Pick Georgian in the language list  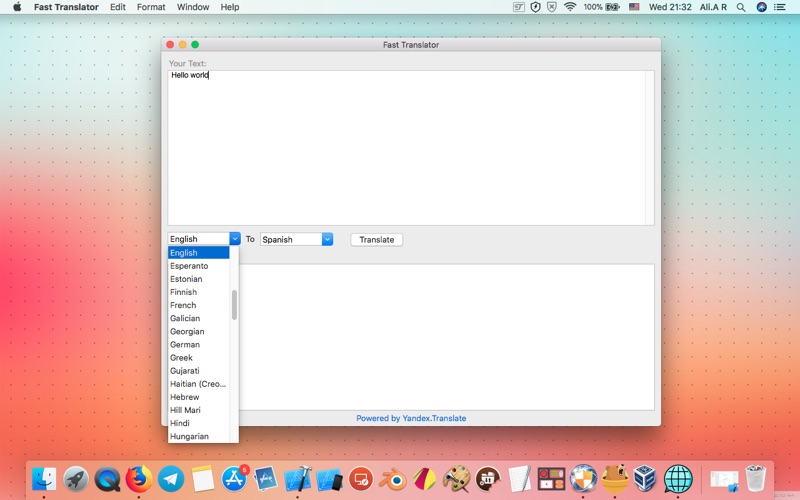198,332
